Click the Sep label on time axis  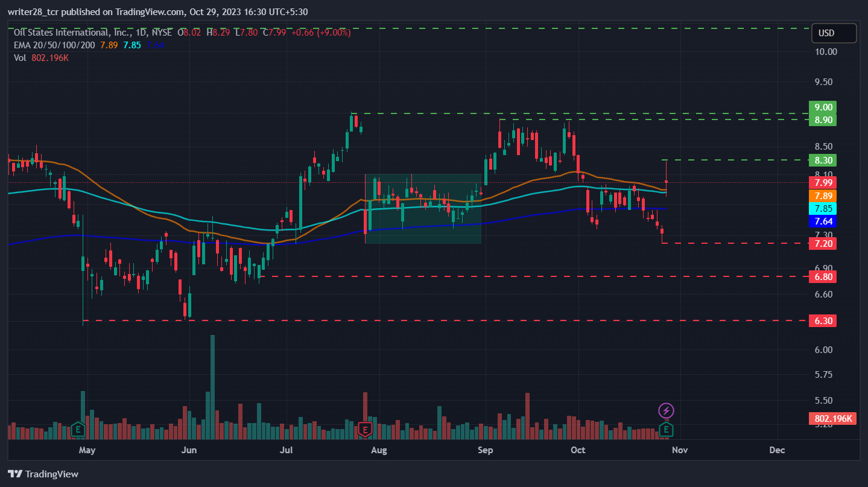pyautogui.click(x=485, y=450)
